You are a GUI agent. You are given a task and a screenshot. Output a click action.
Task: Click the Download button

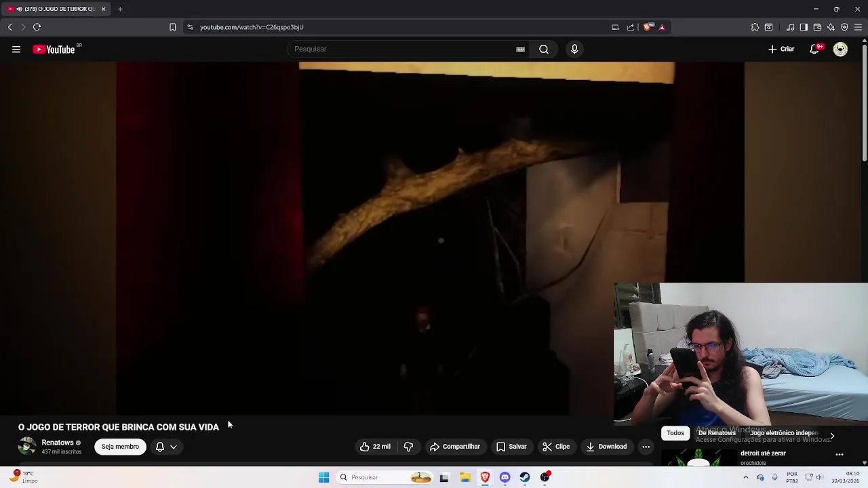point(606,447)
